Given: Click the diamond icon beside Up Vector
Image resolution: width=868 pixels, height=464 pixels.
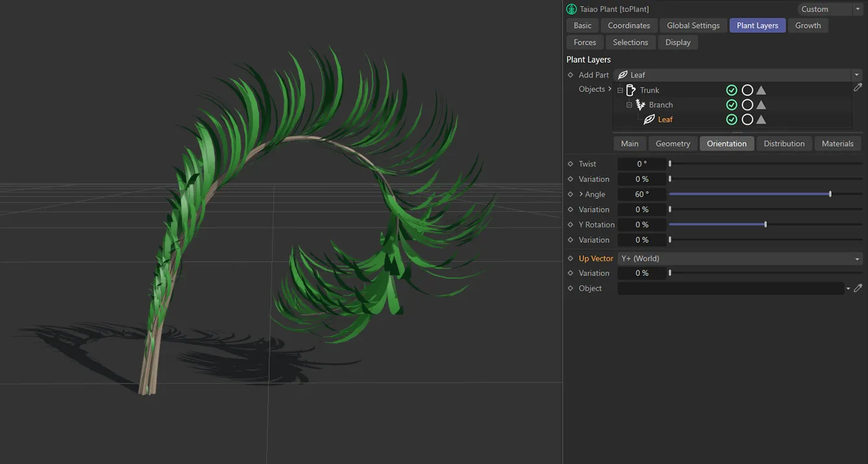Looking at the screenshot, I should tap(569, 258).
